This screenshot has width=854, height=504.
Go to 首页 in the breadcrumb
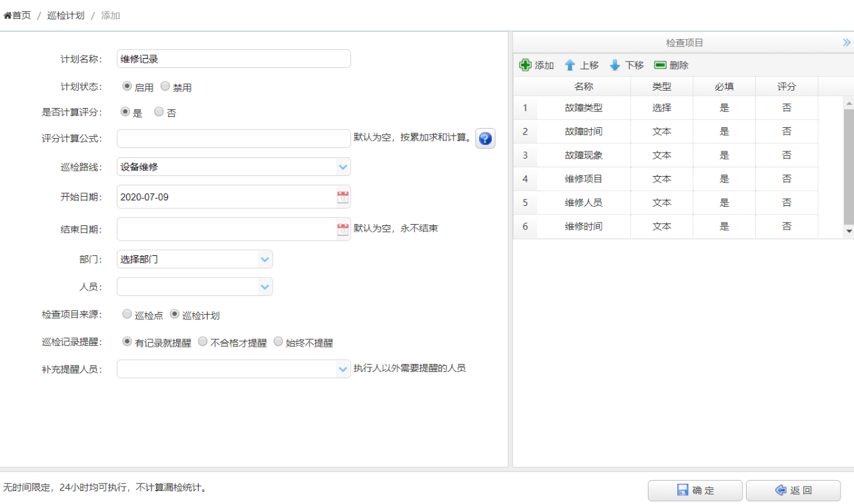tap(18, 15)
